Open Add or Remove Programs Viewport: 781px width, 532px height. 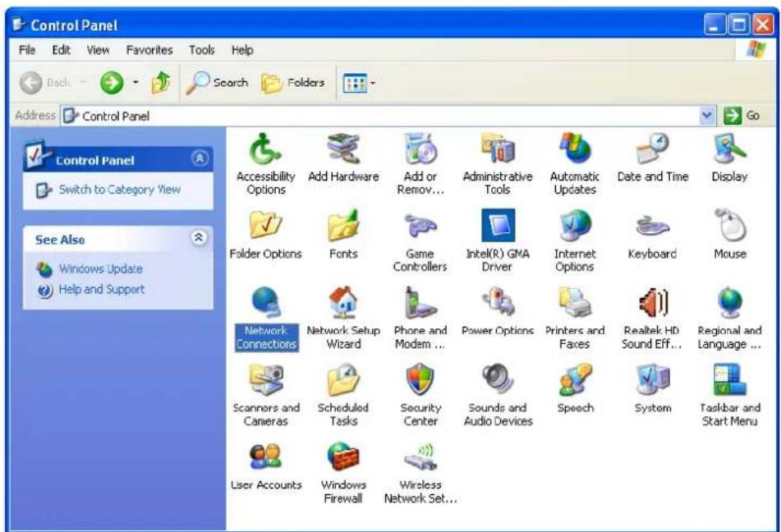tap(420, 164)
